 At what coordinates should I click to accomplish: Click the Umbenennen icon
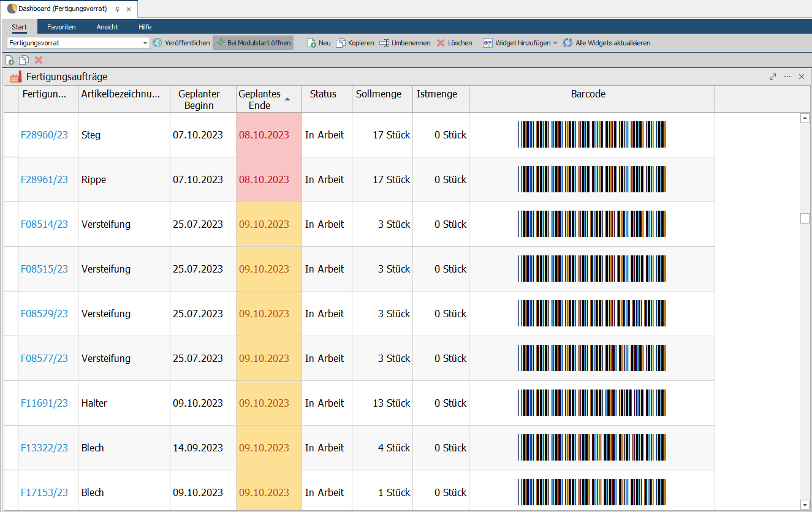384,43
